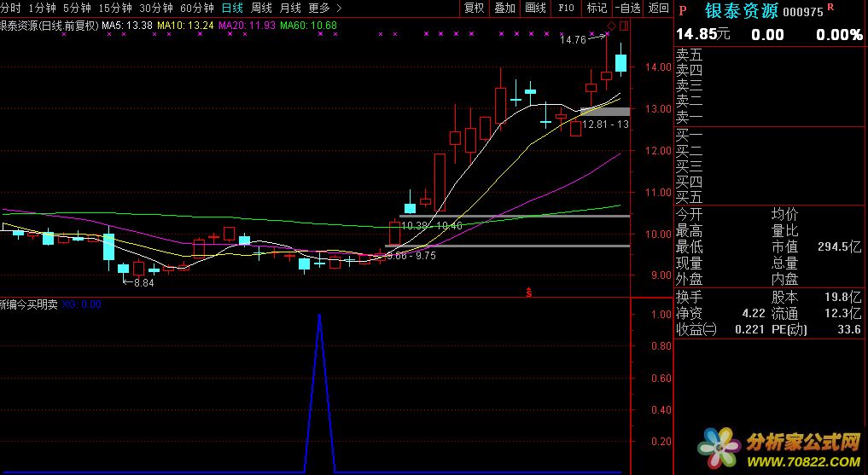Click the red diamond icon above chart
The width and height of the screenshot is (868, 475).
[x=612, y=26]
